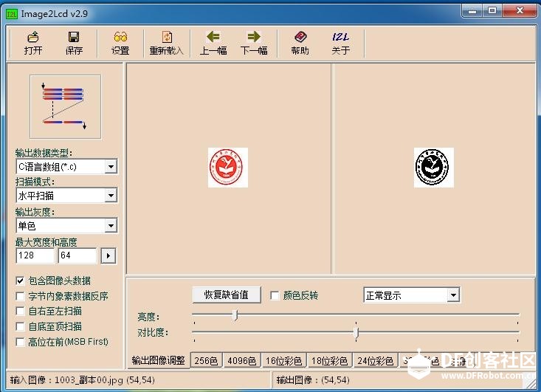The width and height of the screenshot is (541, 392).
Task: Switch to the 18位彩色 tab
Action: (329, 361)
